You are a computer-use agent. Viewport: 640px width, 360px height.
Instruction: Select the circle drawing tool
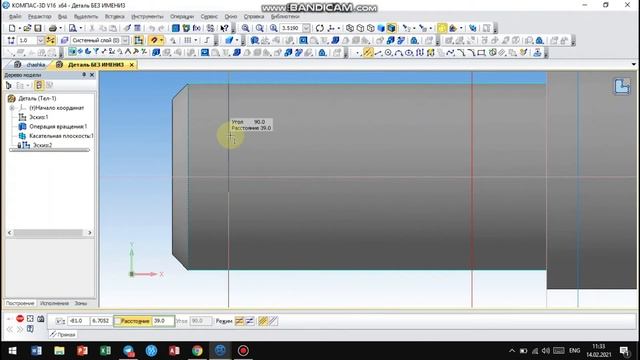[x=388, y=53]
